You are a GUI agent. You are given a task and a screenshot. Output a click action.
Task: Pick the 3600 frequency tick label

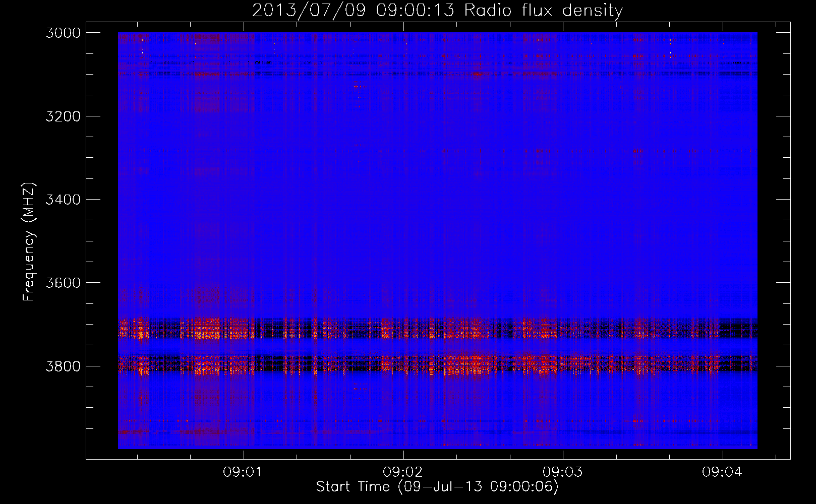pos(63,283)
